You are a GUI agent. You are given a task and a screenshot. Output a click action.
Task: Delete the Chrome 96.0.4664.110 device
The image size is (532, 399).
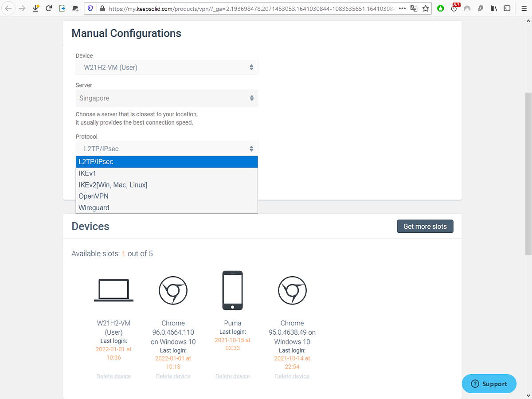pos(173,376)
